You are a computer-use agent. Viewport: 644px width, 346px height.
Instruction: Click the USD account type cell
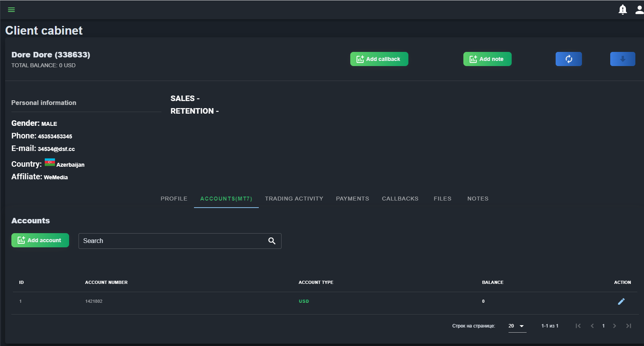(304, 301)
